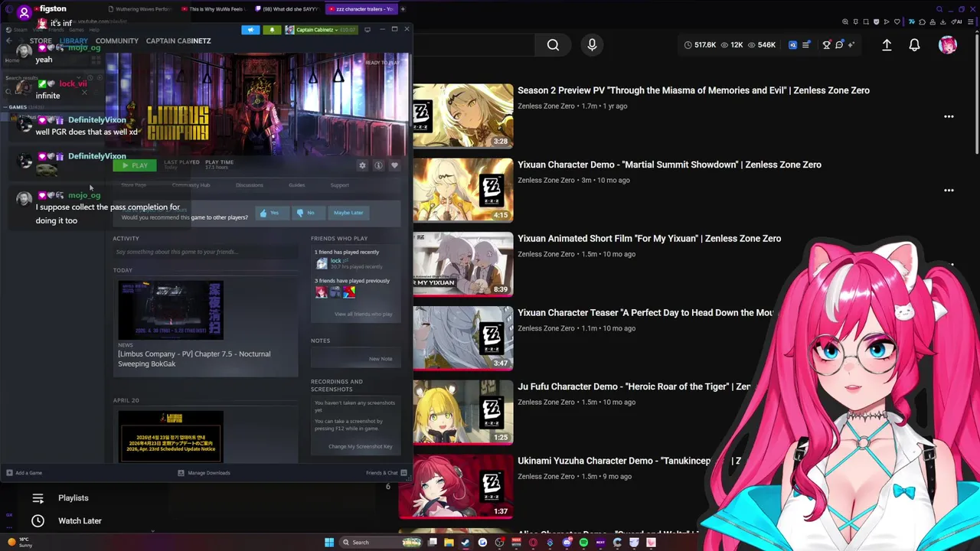Open Spotify from the taskbar
This screenshot has height=551, width=980.
tap(583, 543)
